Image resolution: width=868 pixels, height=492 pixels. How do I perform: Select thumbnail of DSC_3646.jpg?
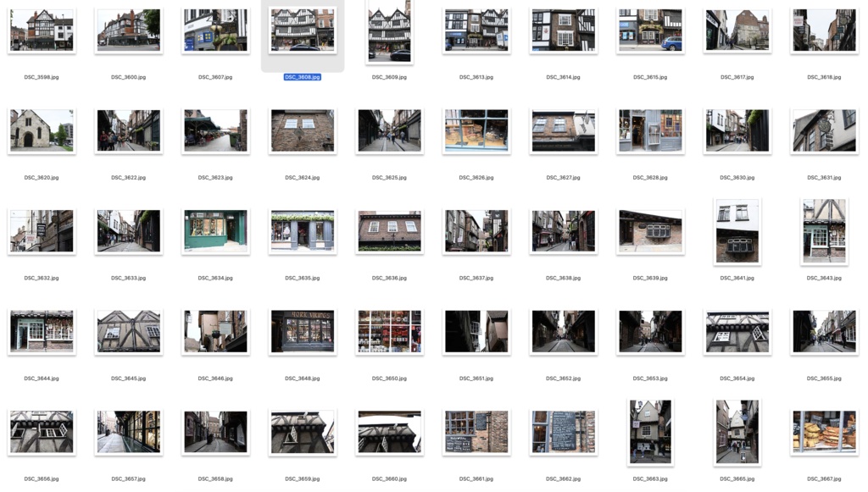tap(215, 332)
